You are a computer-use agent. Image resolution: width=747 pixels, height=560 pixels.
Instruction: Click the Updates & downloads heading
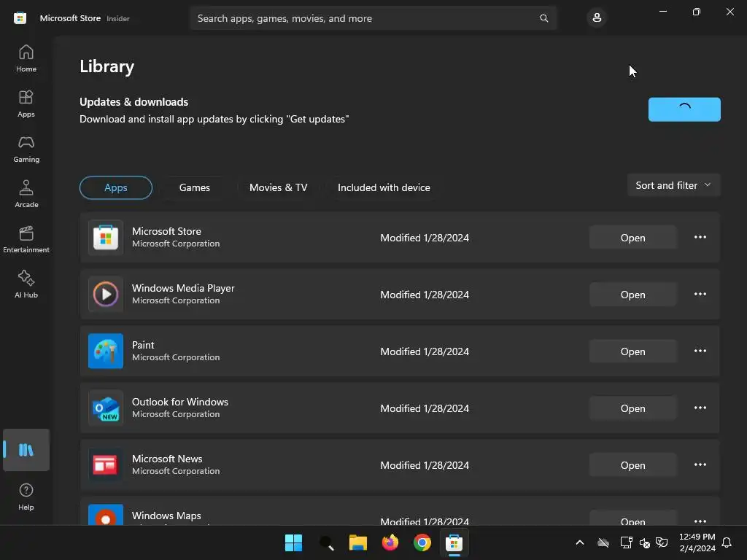134,102
